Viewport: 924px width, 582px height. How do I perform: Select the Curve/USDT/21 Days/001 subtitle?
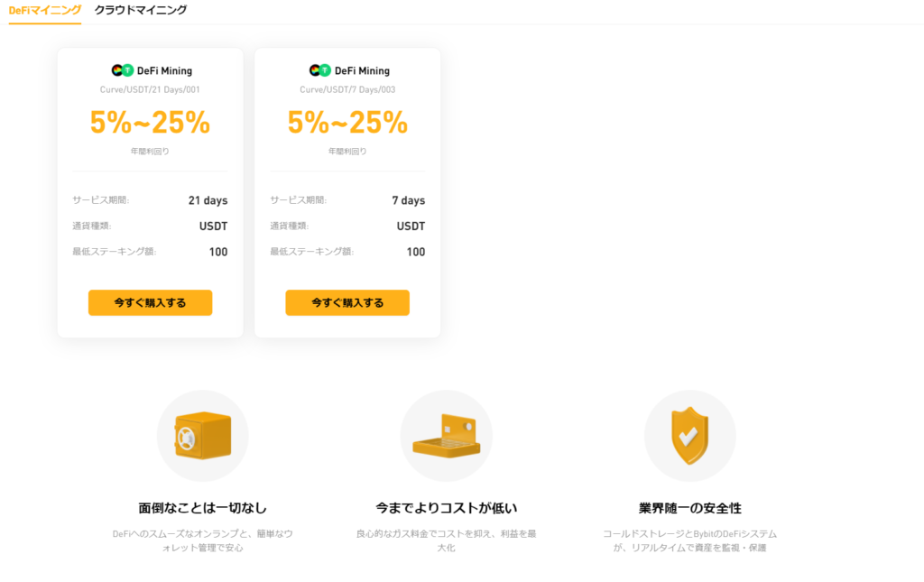click(150, 89)
